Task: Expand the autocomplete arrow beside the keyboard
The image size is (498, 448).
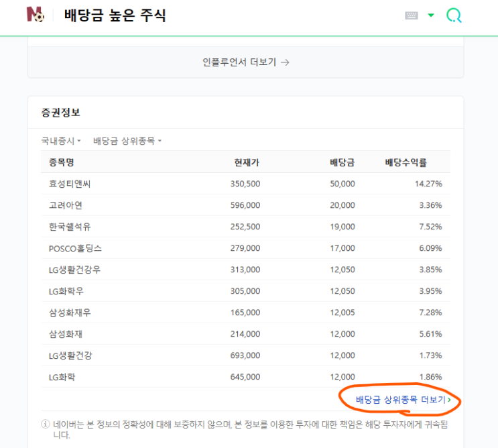Action: pyautogui.click(x=431, y=15)
